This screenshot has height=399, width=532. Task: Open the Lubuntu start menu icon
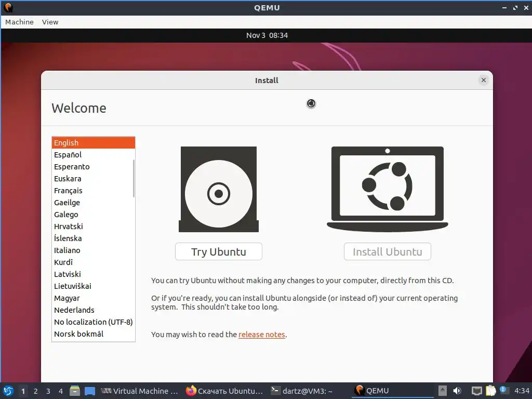(8, 391)
